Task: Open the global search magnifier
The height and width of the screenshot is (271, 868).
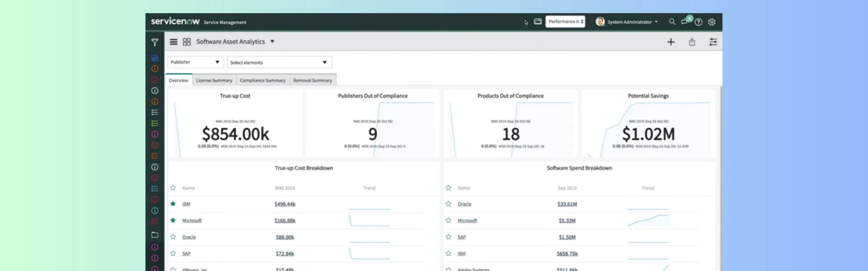Action: coord(672,22)
